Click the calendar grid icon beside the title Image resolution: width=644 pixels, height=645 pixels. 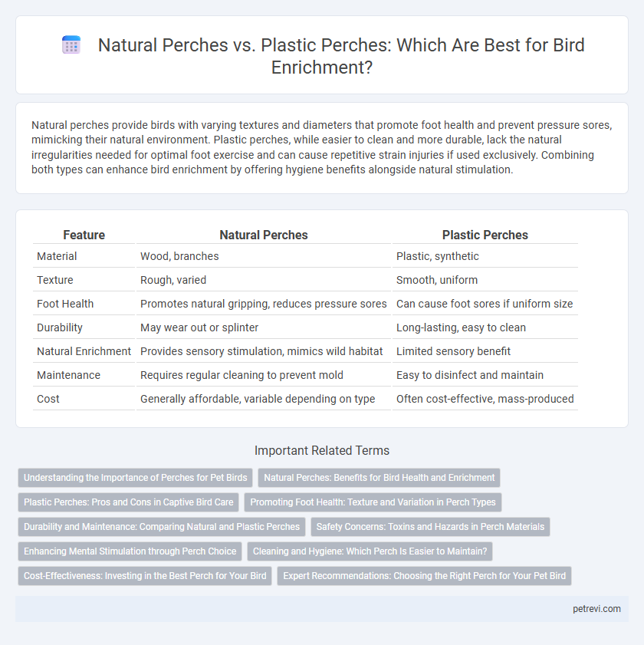click(x=71, y=44)
